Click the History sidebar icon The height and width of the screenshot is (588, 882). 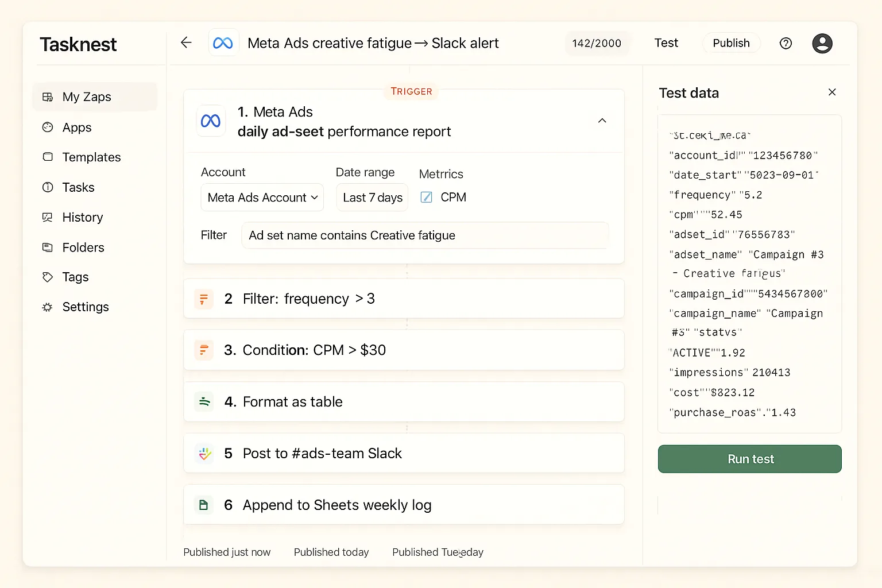pyautogui.click(x=48, y=217)
